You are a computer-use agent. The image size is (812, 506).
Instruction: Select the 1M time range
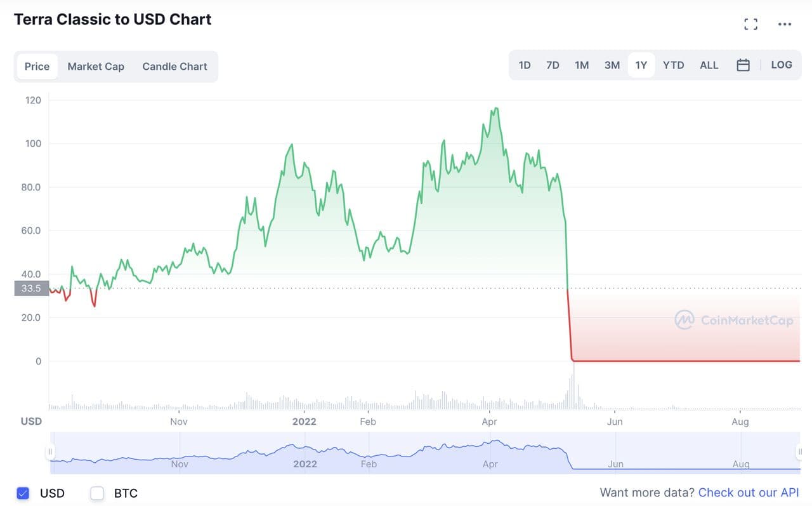point(582,65)
